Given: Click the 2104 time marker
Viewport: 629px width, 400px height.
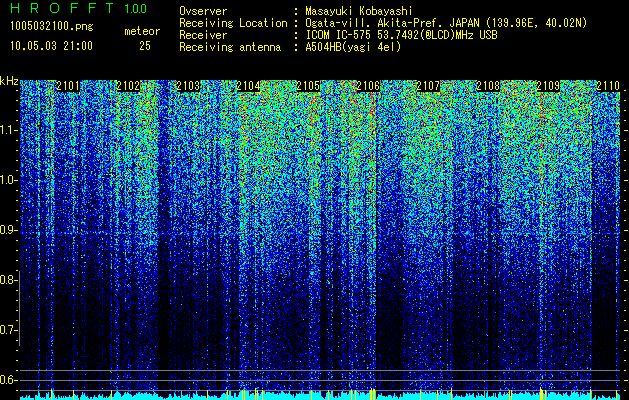Looking at the screenshot, I should point(248,86).
